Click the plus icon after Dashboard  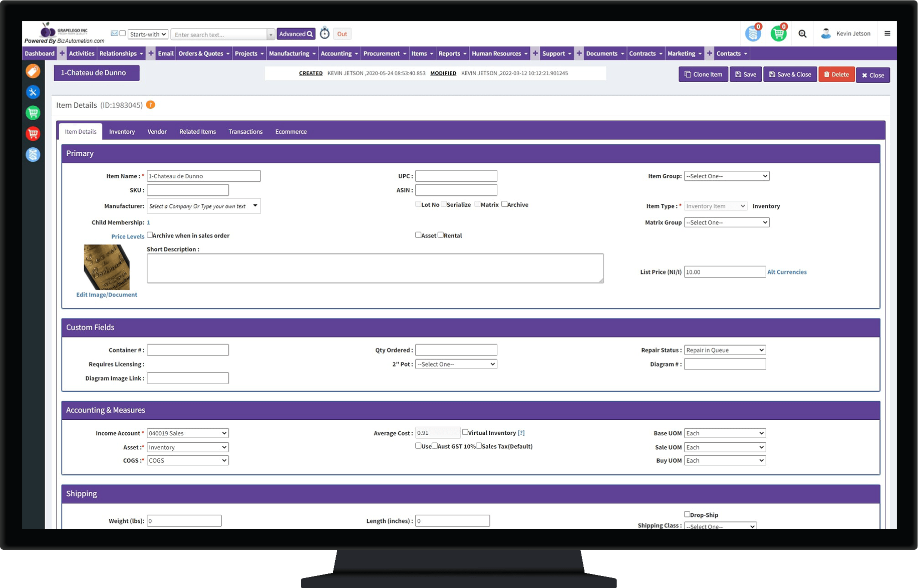pyautogui.click(x=62, y=54)
